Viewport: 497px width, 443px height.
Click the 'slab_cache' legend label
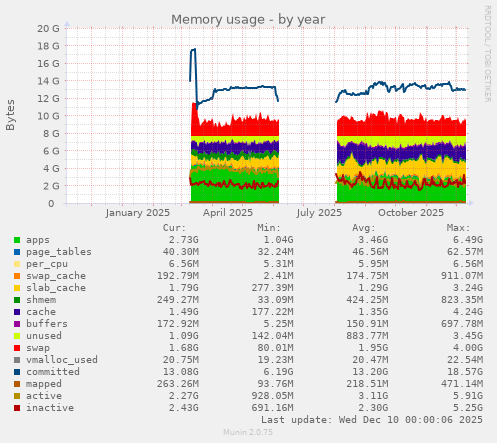56,288
